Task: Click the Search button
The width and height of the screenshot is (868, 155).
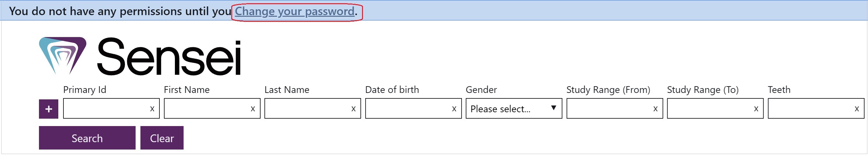Action: 87,138
